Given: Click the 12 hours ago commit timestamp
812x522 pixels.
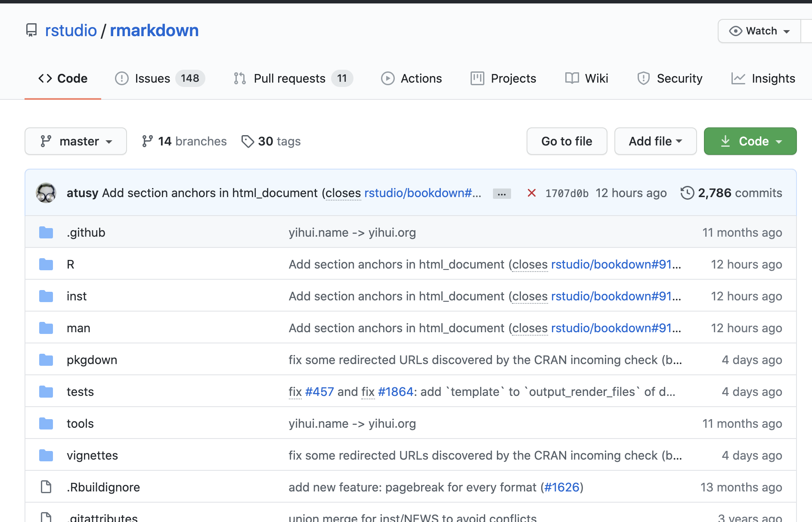Looking at the screenshot, I should [631, 193].
